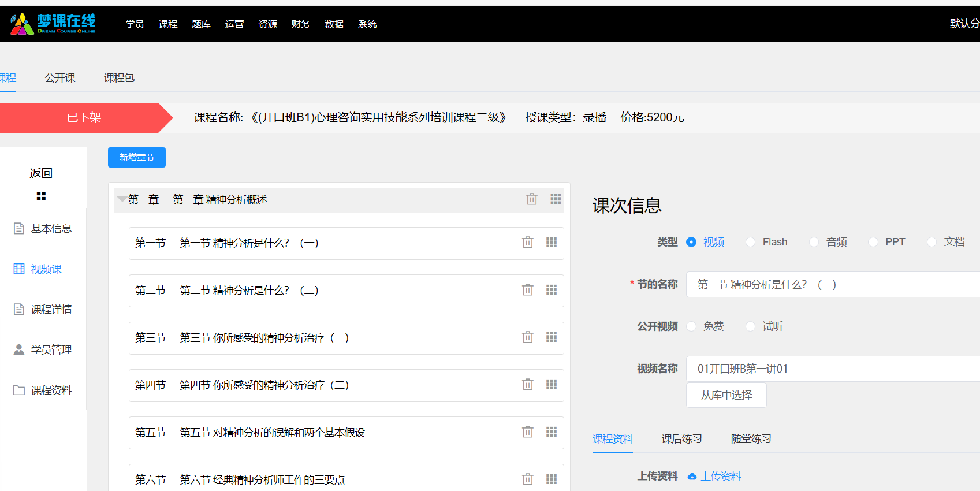Click the 学员管理 person icon
This screenshot has width=980, height=491.
(x=19, y=349)
